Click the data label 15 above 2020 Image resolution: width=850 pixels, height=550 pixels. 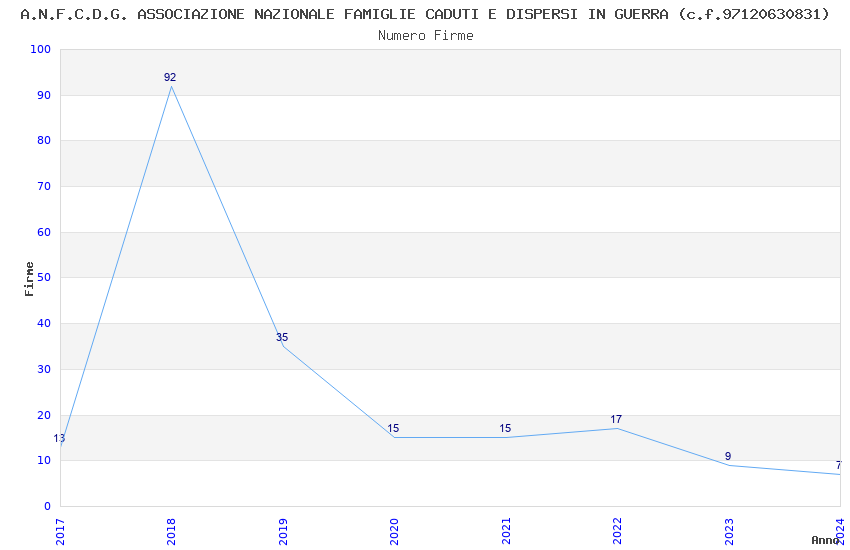[x=393, y=429]
